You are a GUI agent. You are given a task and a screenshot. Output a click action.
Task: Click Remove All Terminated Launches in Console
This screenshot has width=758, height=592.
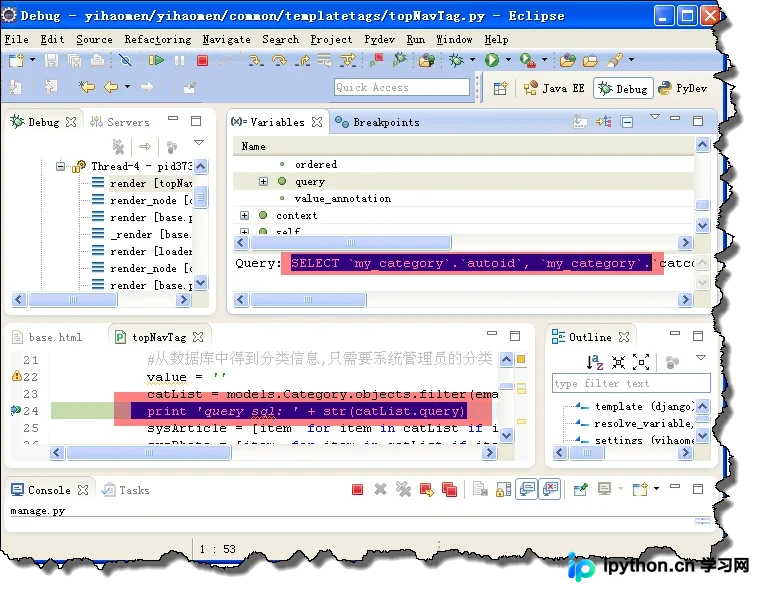(x=403, y=490)
